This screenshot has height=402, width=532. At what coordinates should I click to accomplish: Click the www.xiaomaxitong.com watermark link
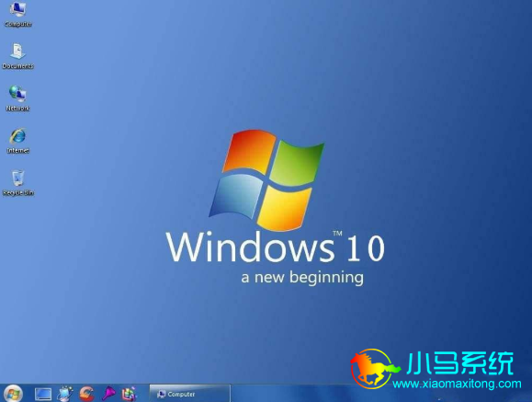457,384
